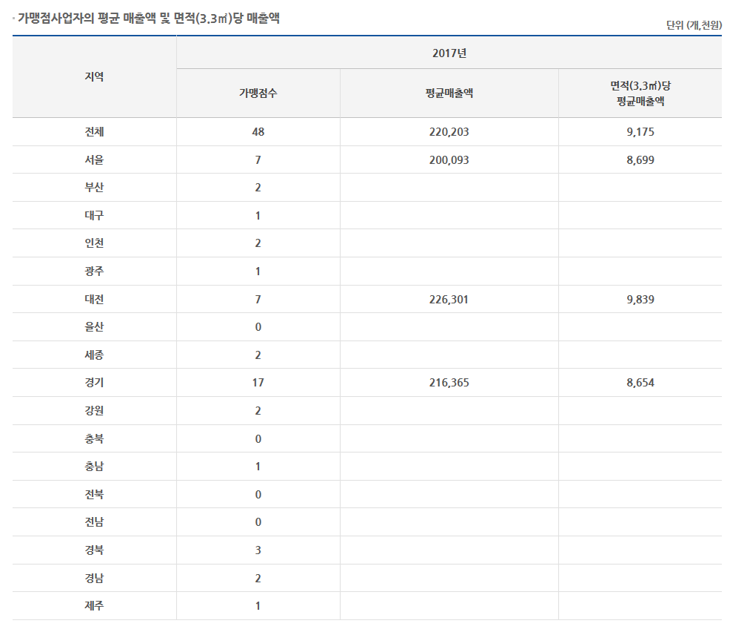The width and height of the screenshot is (747, 632).
Task: Click the 9,839 per-area sales value
Action: [x=639, y=299]
